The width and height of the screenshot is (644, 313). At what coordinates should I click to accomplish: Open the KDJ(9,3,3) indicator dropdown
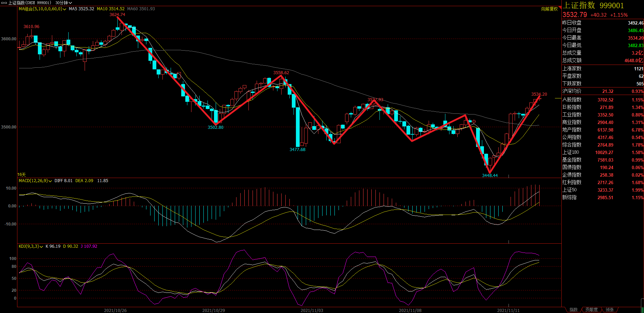coord(41,247)
